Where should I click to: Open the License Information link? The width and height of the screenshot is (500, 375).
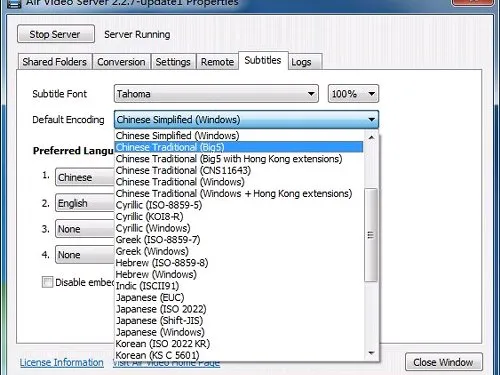tap(62, 363)
